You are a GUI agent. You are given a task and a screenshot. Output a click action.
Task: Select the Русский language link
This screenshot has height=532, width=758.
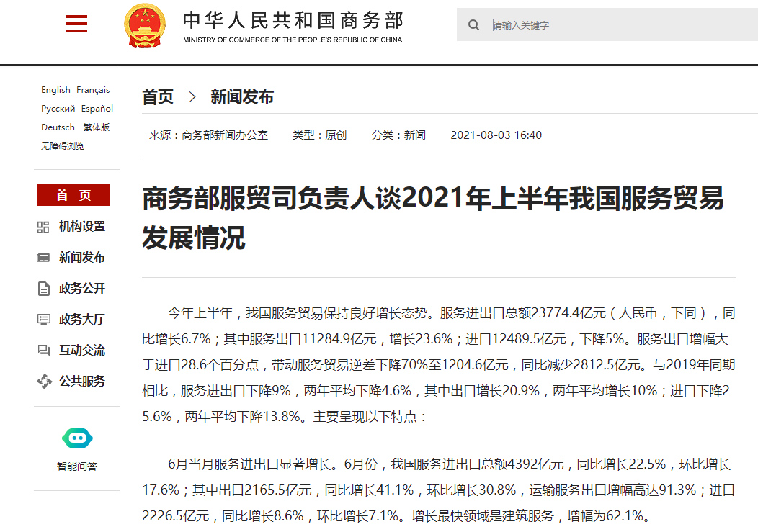[58, 109]
